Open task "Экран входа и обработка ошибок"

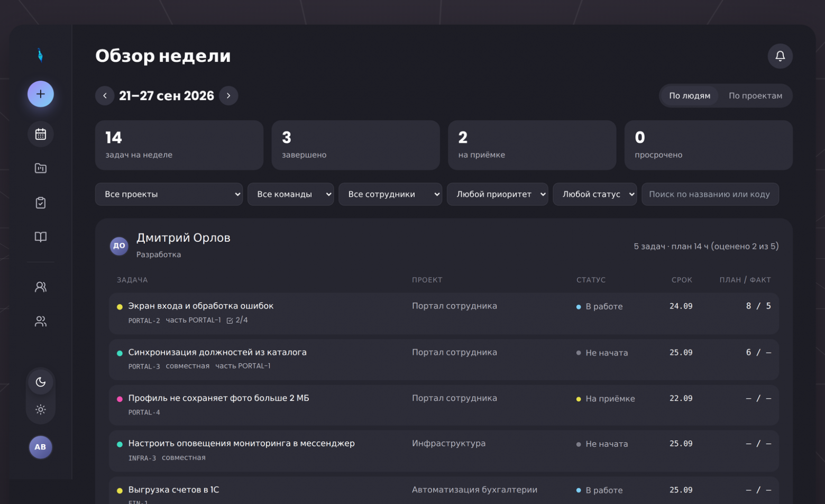click(201, 306)
